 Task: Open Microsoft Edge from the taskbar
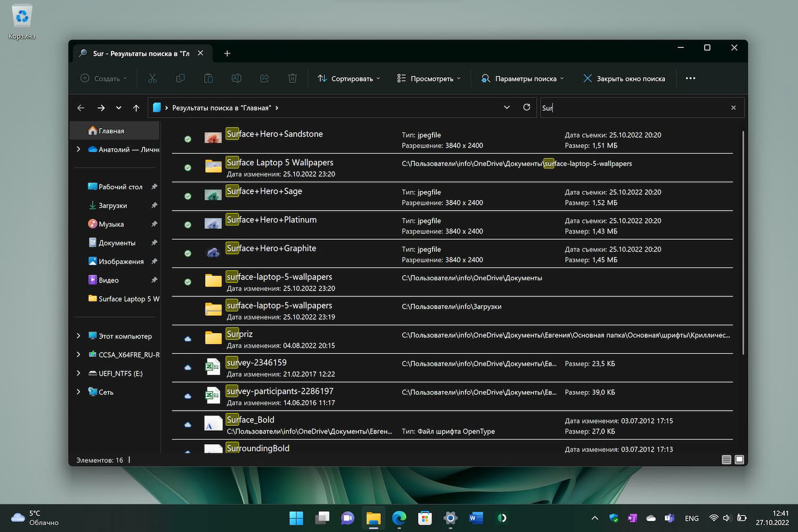pyautogui.click(x=399, y=518)
